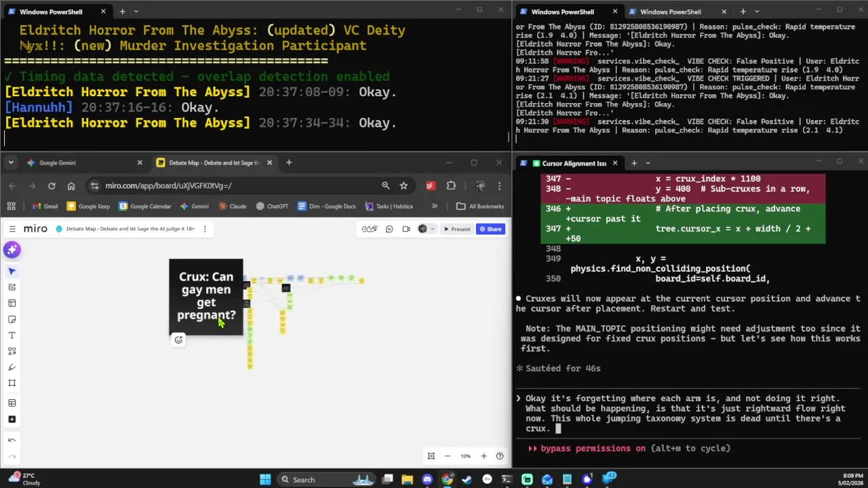Select the Miro cursor select tool

[x=12, y=271]
